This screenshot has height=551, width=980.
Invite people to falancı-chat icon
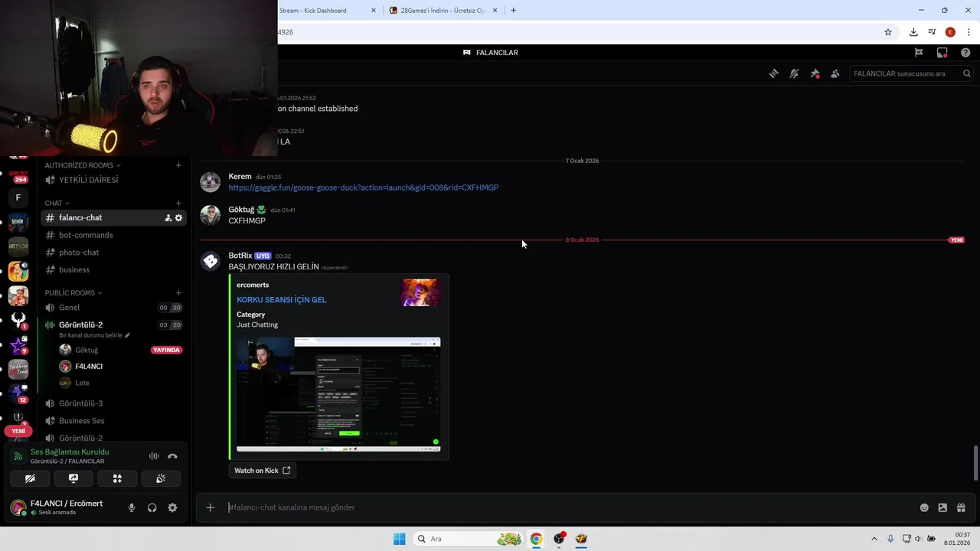click(168, 218)
